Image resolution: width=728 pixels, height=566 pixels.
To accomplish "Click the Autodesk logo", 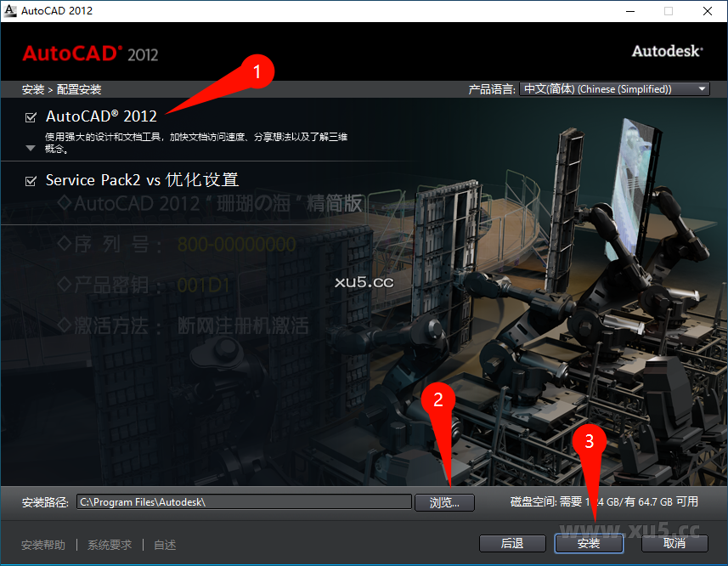I will (666, 51).
